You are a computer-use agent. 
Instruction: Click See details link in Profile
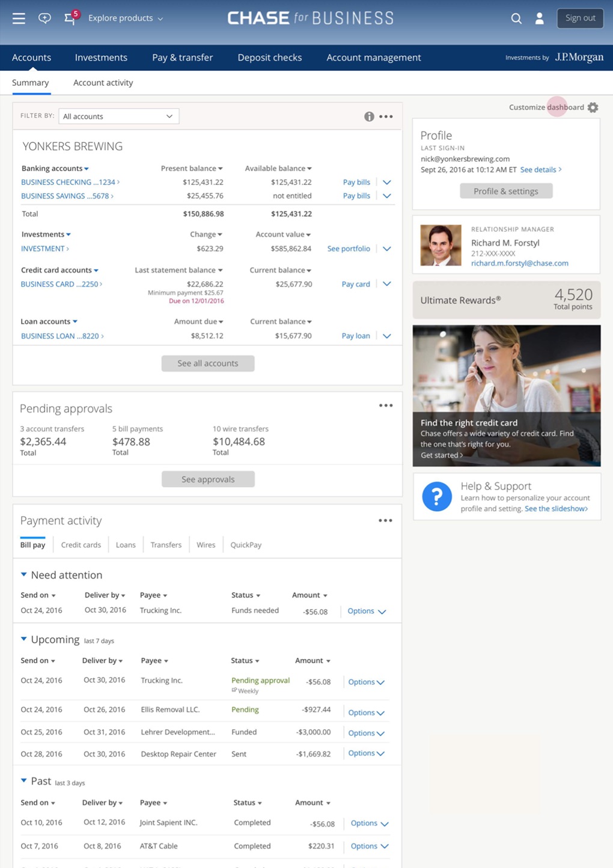(x=541, y=170)
